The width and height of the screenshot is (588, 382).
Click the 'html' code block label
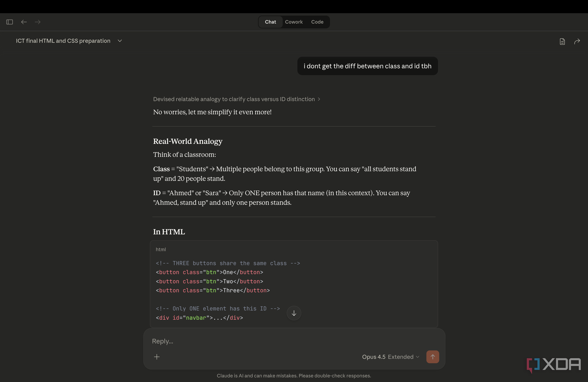tap(161, 250)
